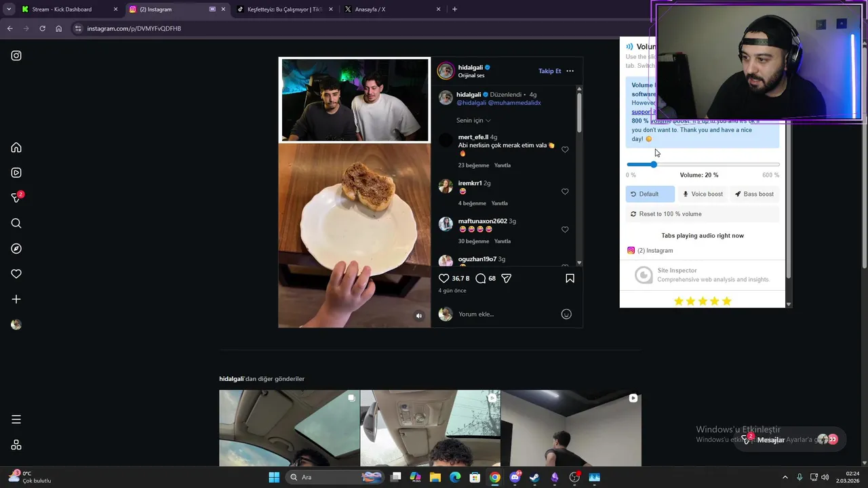Viewport: 868px width, 488px height.
Task: Open Also from Meta icon in sidebar
Action: pos(16,445)
